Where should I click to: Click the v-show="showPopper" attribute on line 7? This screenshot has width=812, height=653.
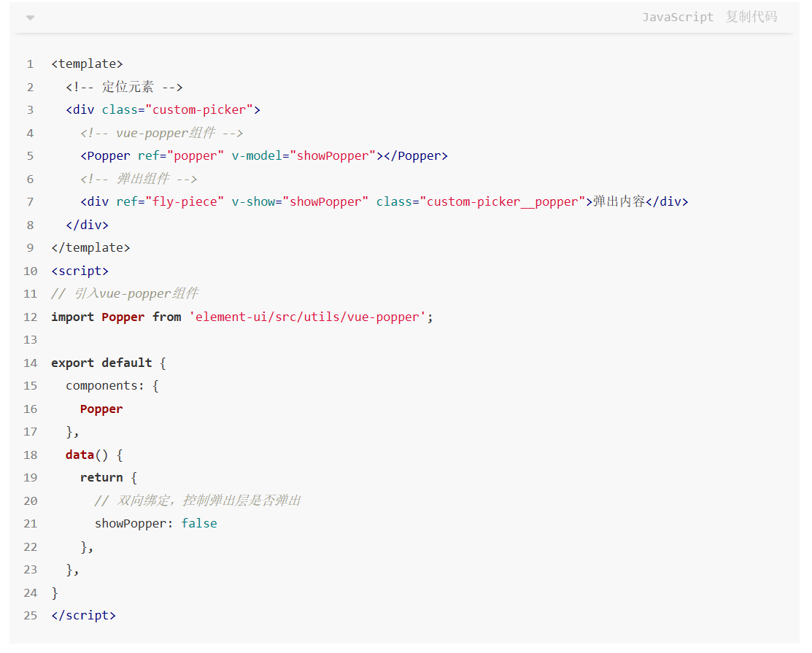click(300, 202)
